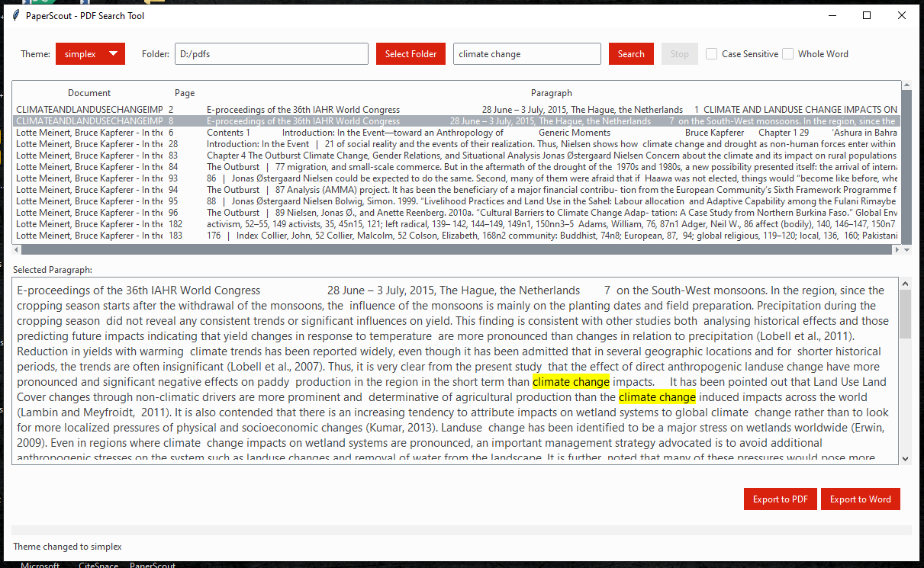Click the PaperScout desktop label

(x=153, y=565)
